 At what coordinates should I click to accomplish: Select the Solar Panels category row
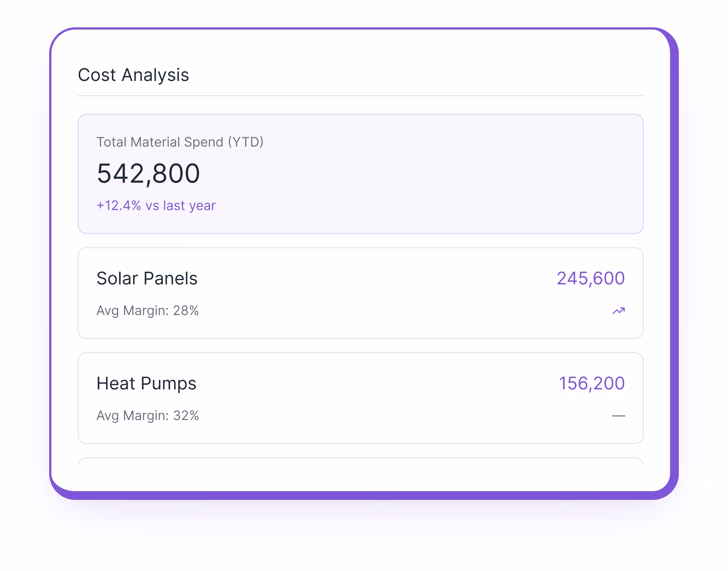[361, 294]
